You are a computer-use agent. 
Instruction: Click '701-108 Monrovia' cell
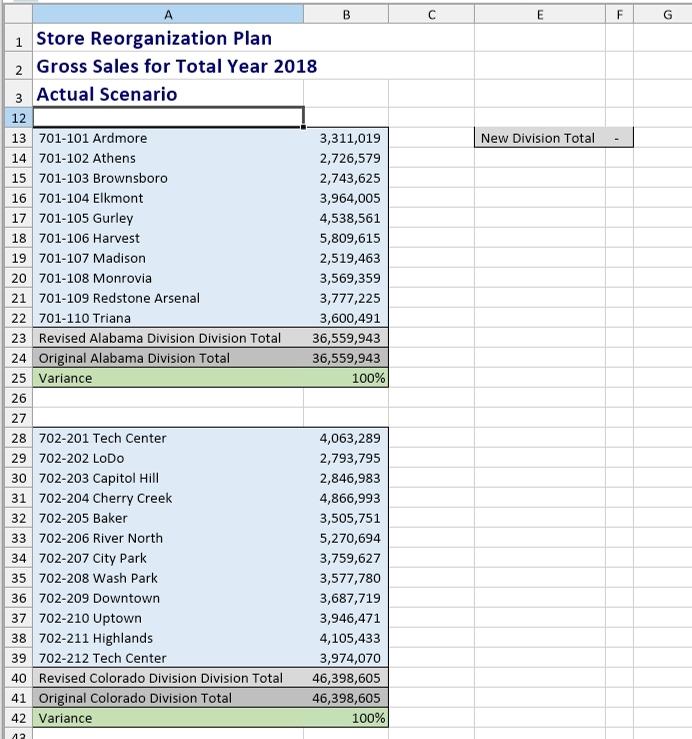pyautogui.click(x=168, y=278)
